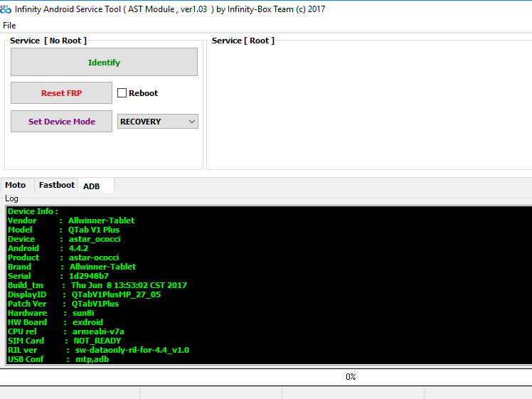Click the Android '4.4.2' log value

point(78,248)
